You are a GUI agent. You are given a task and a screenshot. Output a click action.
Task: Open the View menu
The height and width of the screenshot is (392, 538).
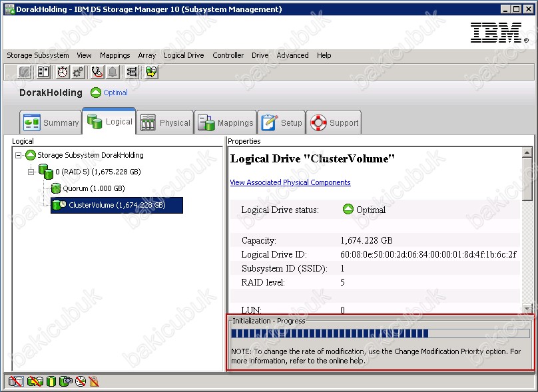tap(84, 55)
